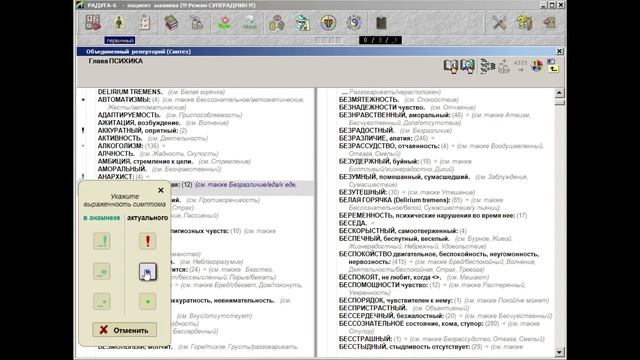Click the pharmacist toolbar icon with letter A
Screen dimensions: 640x360
tap(302, 23)
